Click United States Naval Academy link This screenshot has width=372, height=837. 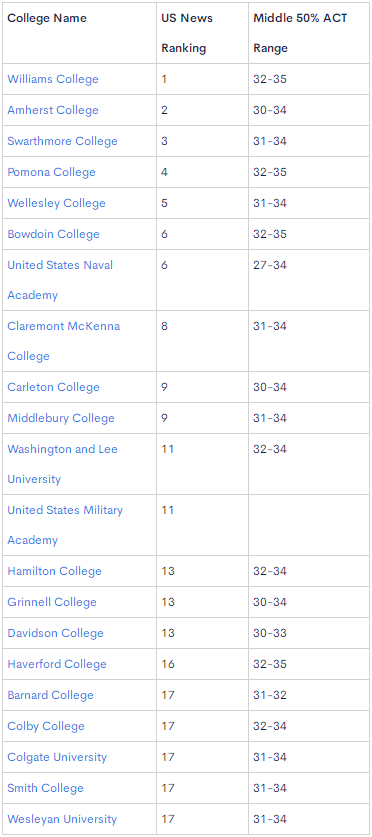click(60, 280)
